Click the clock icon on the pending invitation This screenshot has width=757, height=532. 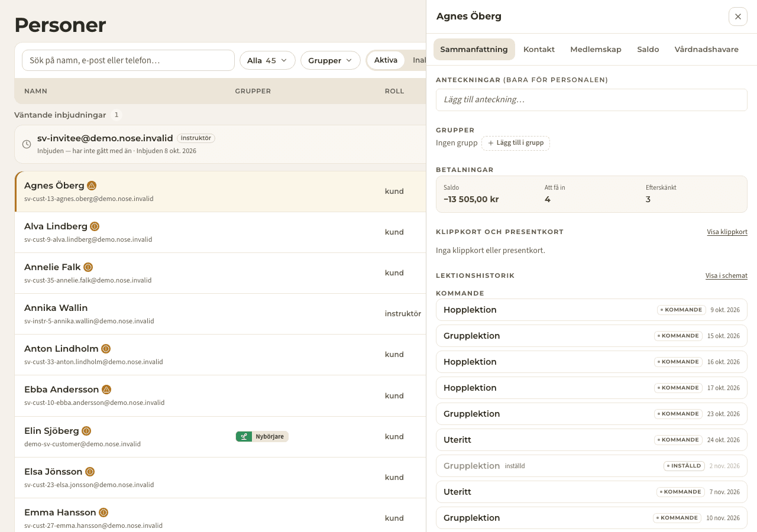click(27, 144)
